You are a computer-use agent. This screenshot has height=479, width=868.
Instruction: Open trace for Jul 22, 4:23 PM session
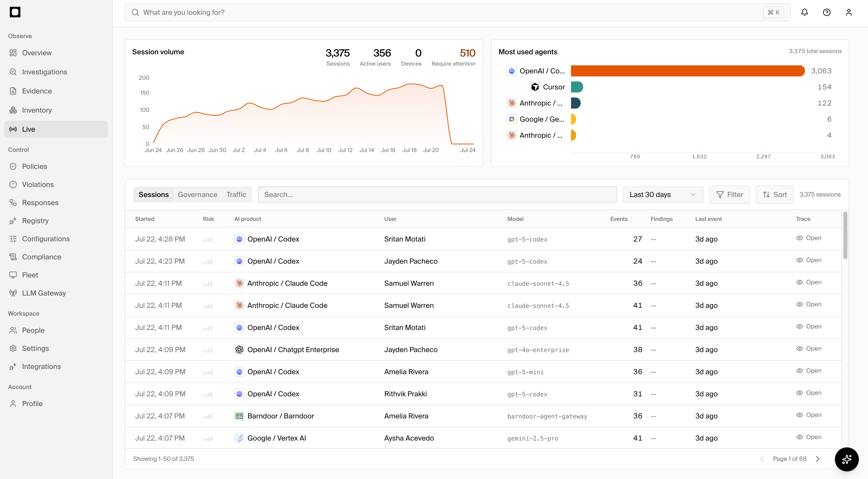coord(809,260)
